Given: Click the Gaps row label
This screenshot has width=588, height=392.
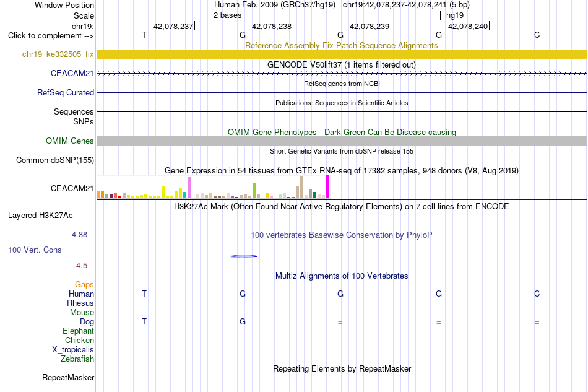Looking at the screenshot, I should click(84, 285).
